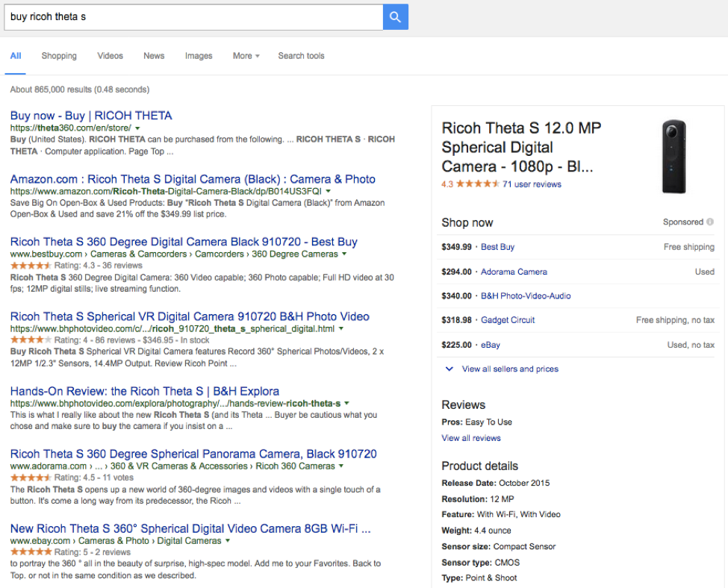Screen dimensions: 728x588
Task: Expand View all sellers and prices
Action: point(509,369)
